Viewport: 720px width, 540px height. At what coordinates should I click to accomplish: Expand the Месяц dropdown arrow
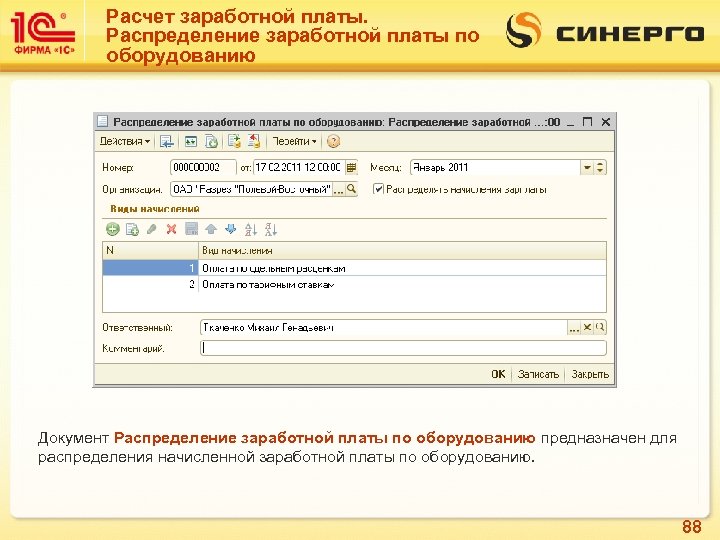[587, 168]
